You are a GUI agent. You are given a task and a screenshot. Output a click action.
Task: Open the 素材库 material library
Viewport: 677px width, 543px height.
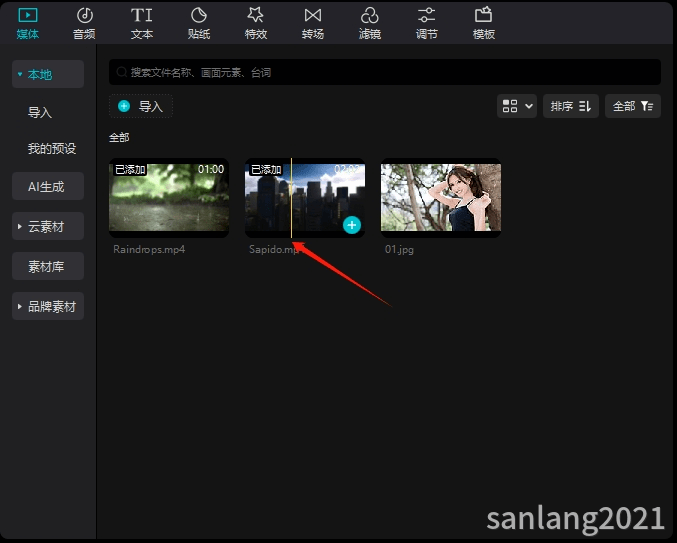point(48,266)
